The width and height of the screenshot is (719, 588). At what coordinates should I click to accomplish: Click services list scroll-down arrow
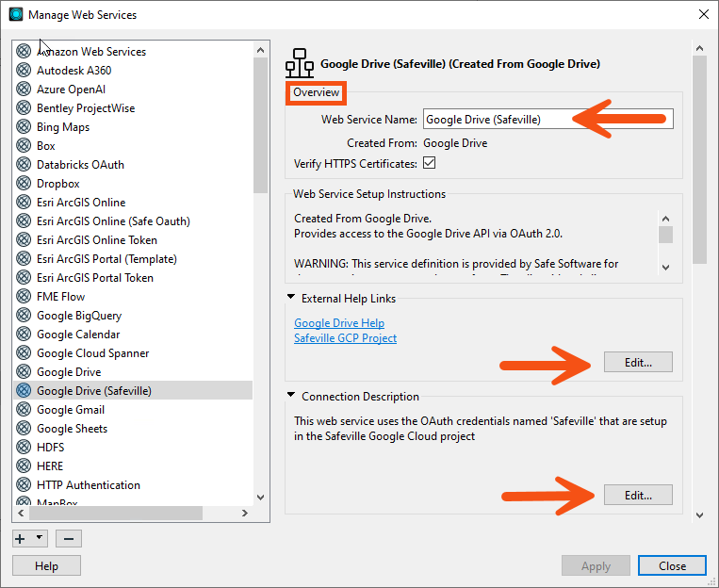[x=260, y=498]
